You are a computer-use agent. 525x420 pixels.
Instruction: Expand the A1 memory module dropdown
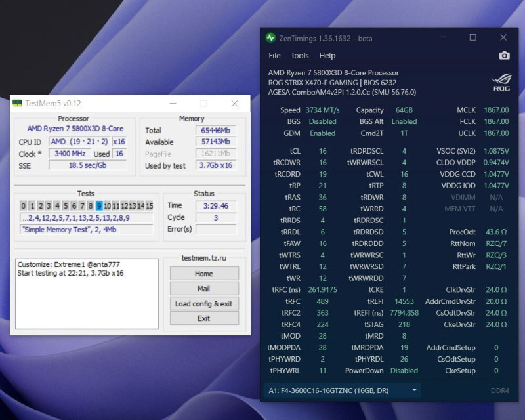click(342, 390)
